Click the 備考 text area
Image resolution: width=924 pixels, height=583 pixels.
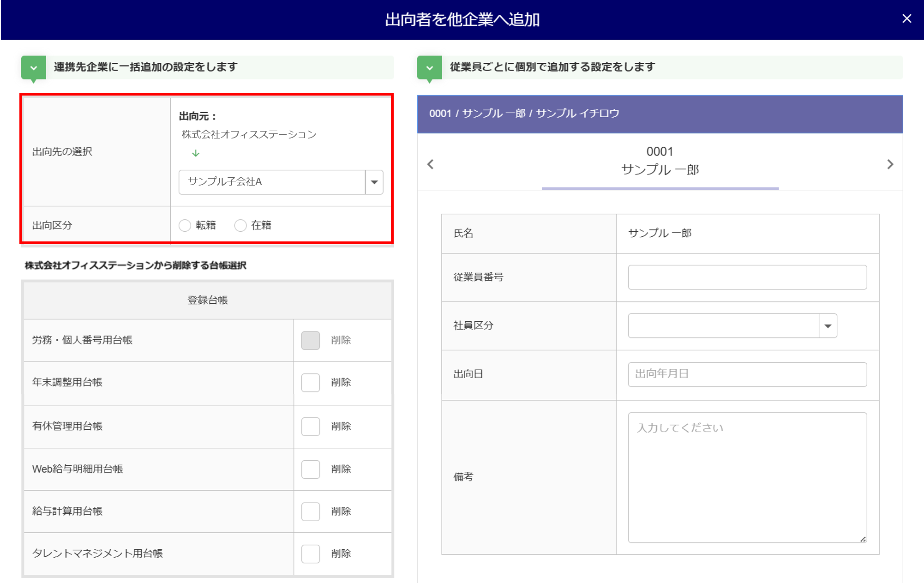tap(747, 477)
